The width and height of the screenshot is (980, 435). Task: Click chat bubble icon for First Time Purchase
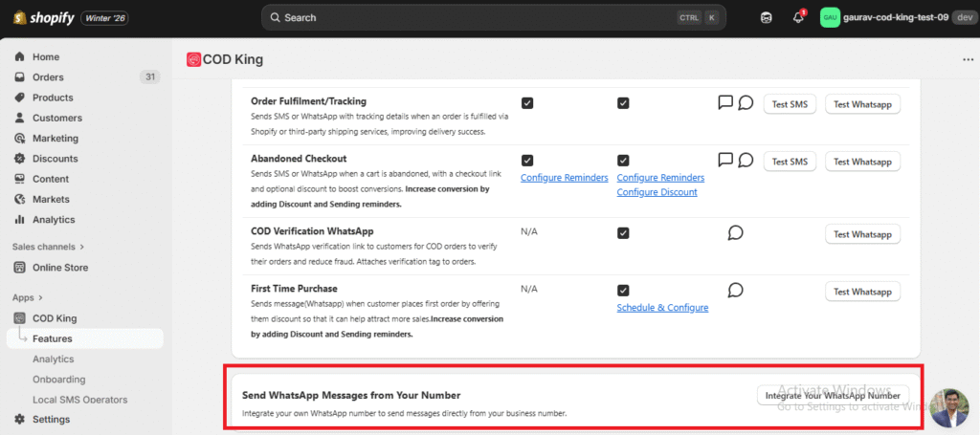pos(736,290)
